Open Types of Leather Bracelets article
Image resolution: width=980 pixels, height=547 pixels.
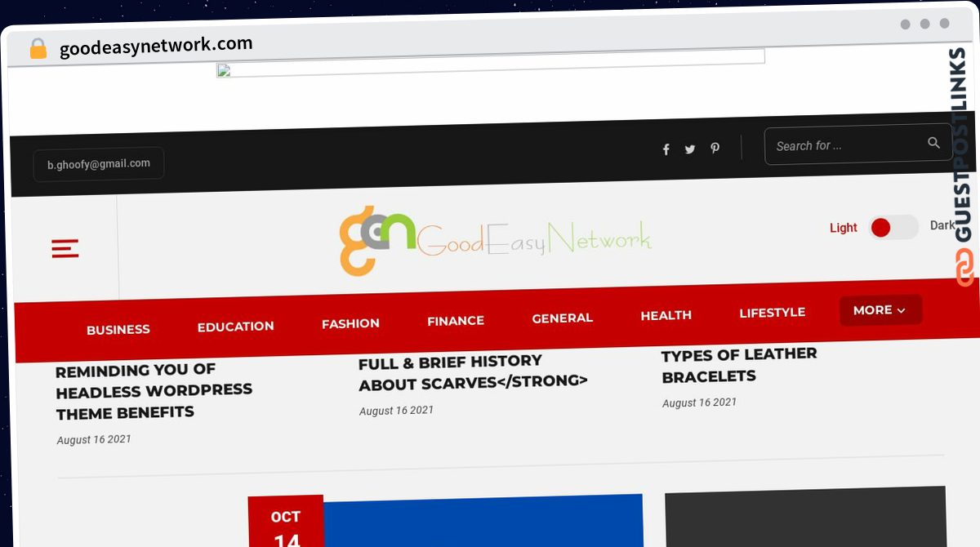739,365
